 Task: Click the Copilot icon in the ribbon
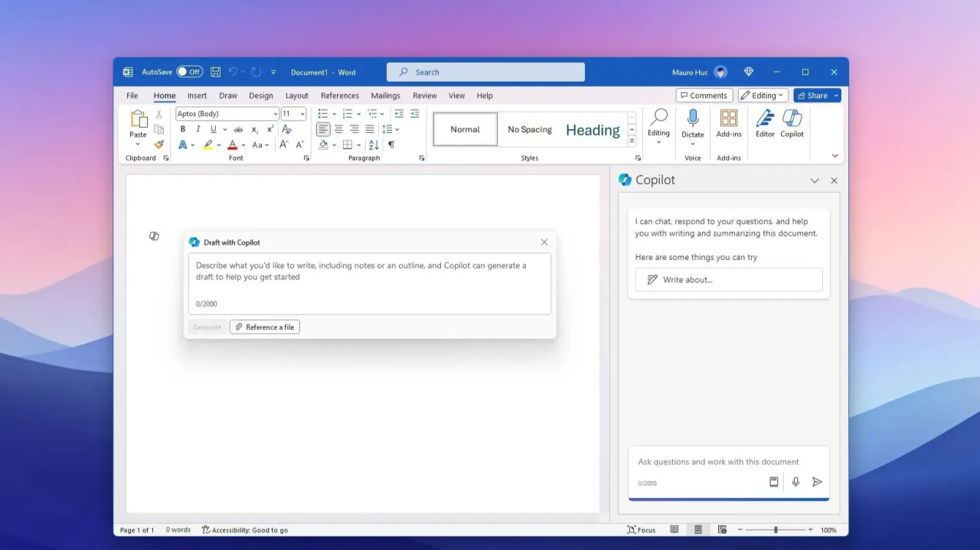792,123
